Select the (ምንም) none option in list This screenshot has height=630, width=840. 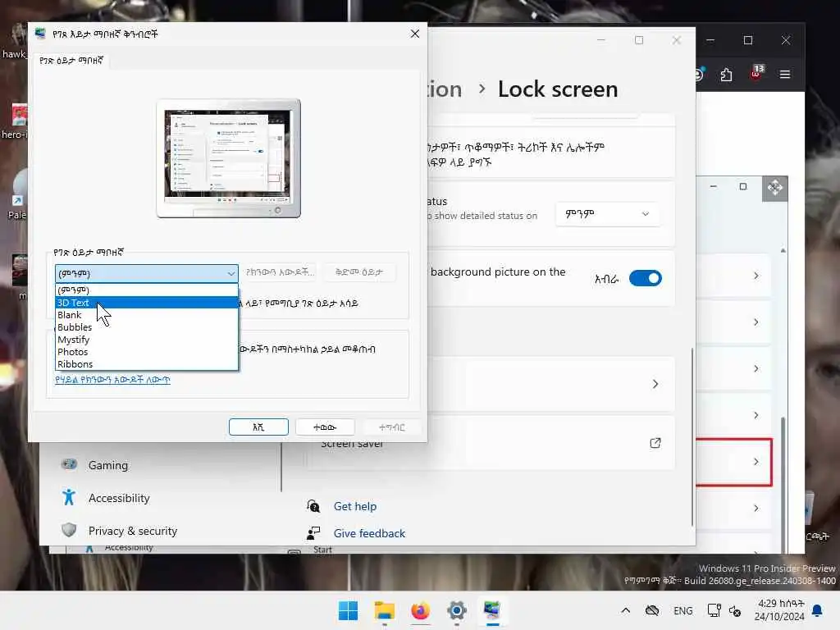[x=146, y=290]
